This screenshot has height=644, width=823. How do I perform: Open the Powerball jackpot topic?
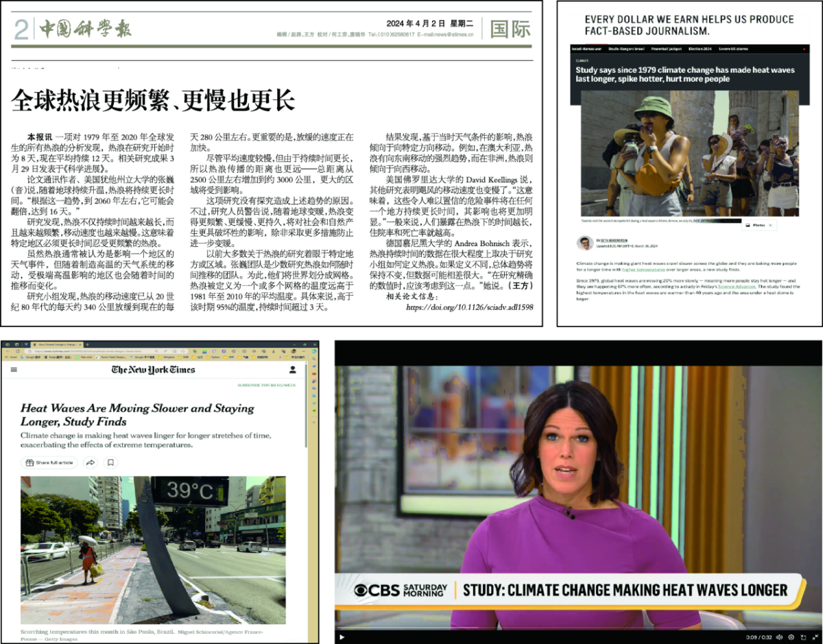(665, 49)
